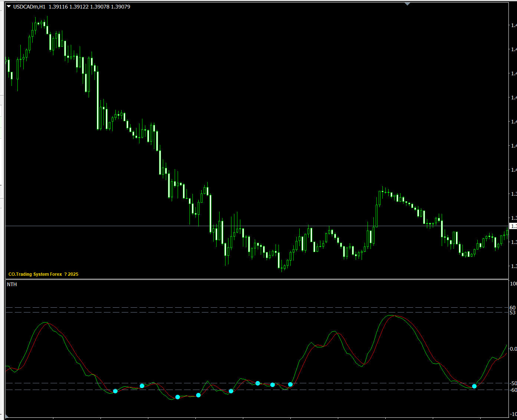Click the 53 level label on indicator scale
This screenshot has width=517, height=420.
click(x=513, y=313)
